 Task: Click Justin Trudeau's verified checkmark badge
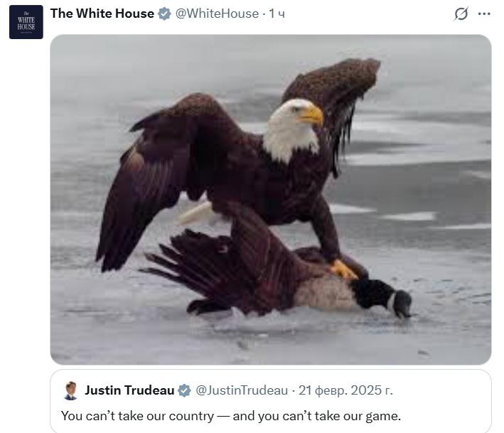point(185,390)
